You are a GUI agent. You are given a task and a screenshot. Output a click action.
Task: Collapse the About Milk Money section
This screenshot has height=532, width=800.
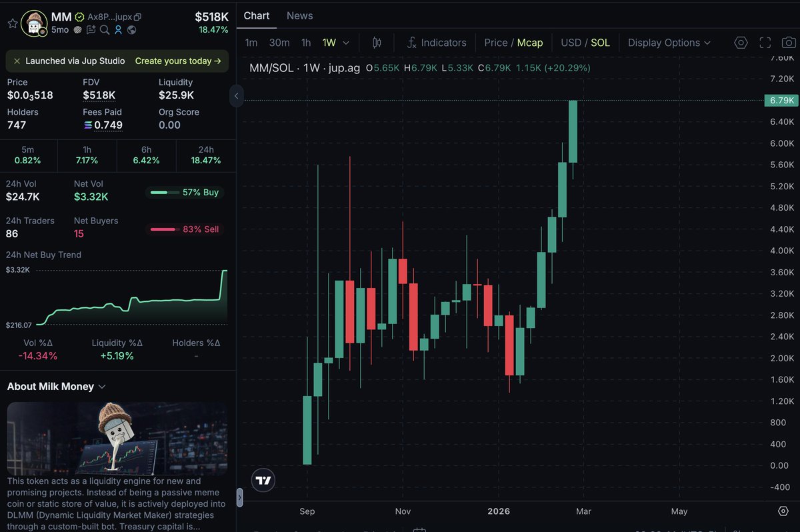[x=101, y=386]
